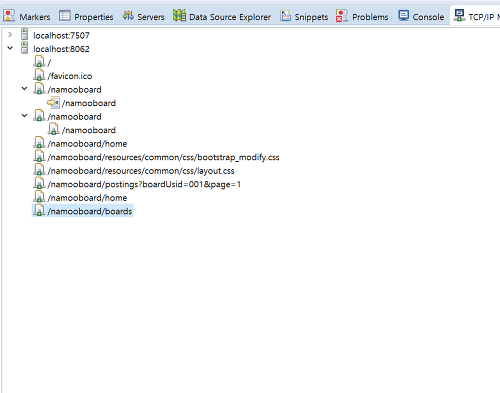This screenshot has width=500, height=393.
Task: Click the localhost:7507 server icon
Action: click(x=24, y=34)
